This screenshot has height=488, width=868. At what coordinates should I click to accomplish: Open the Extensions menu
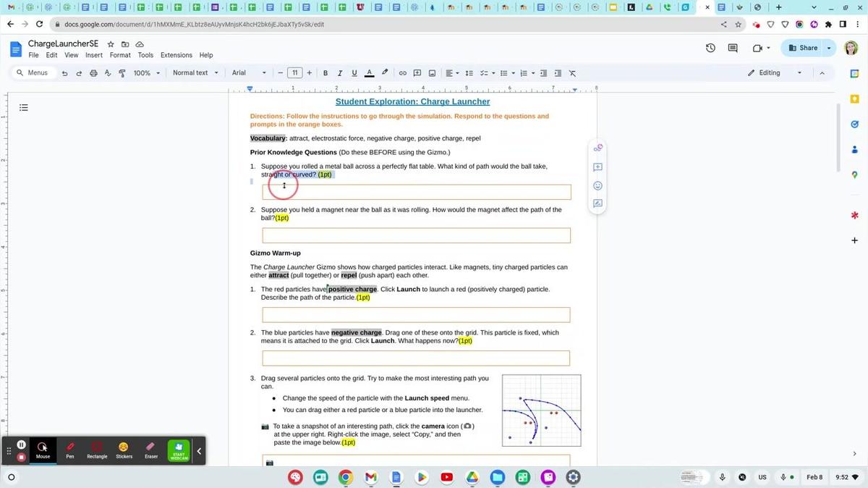[x=176, y=55]
